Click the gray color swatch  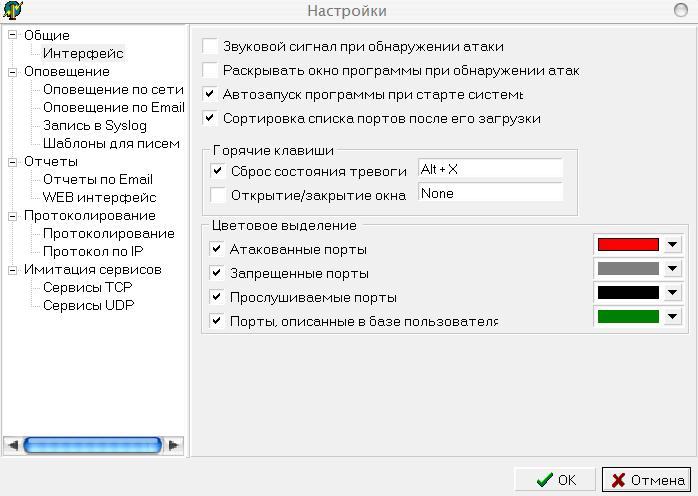[x=628, y=268]
